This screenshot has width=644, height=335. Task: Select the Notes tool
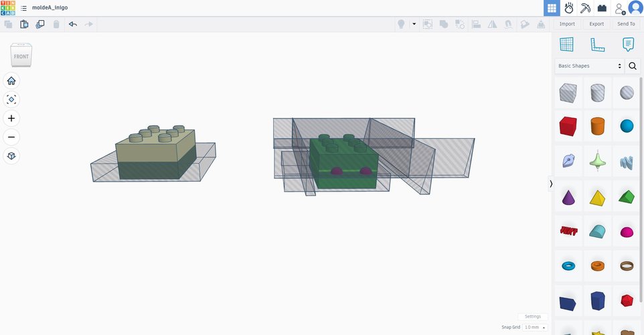[x=628, y=44]
